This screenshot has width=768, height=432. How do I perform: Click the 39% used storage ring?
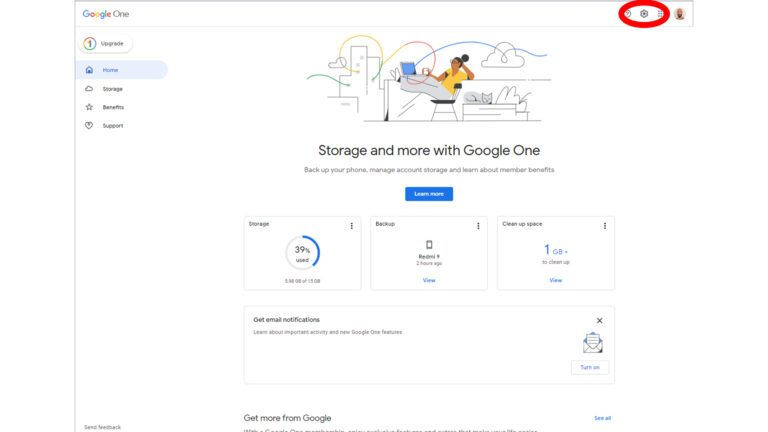302,253
